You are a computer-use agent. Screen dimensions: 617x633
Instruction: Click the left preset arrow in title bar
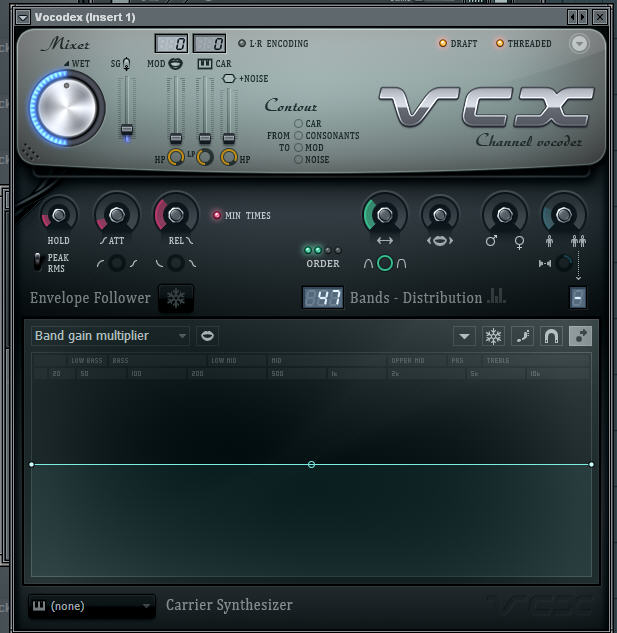click(572, 17)
